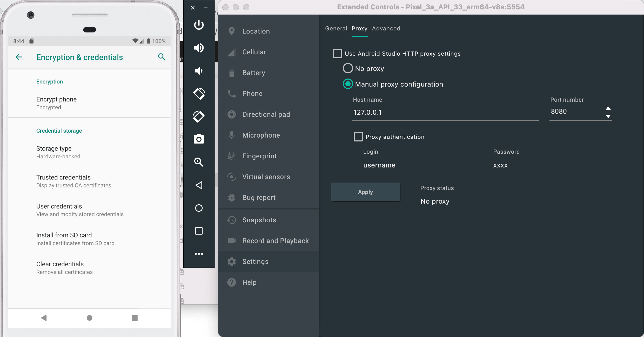The image size is (644, 337).
Task: Increase port number with up arrow
Action: click(x=608, y=108)
